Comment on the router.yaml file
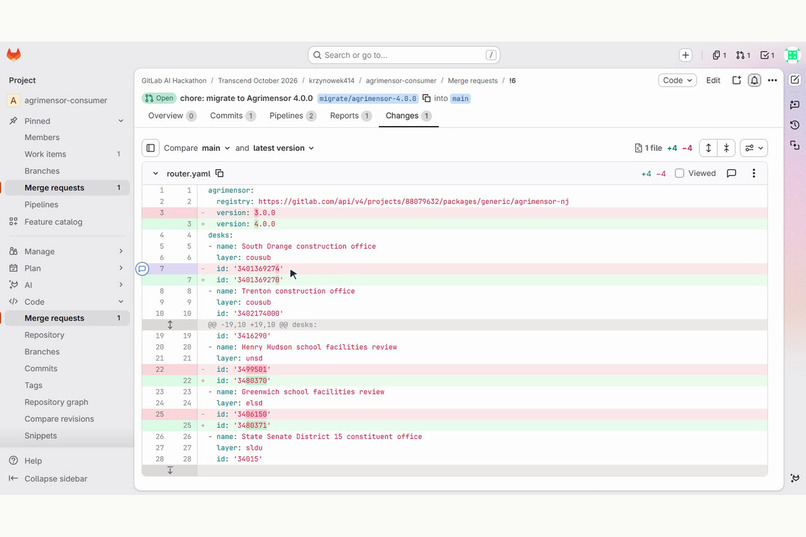This screenshot has height=537, width=806. click(731, 173)
